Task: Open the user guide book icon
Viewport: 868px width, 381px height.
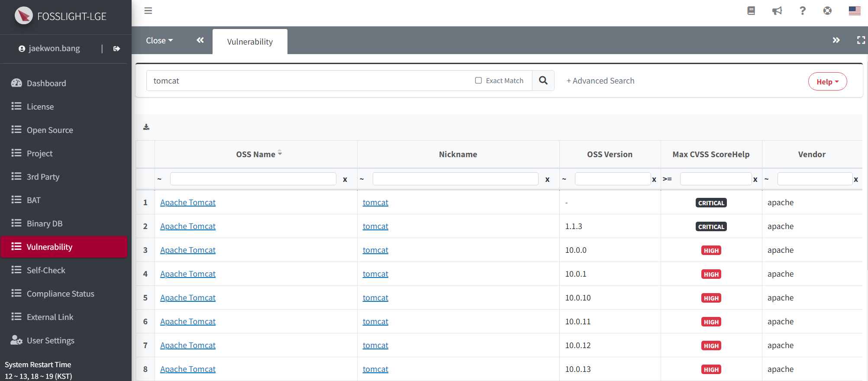Action: (x=751, y=11)
